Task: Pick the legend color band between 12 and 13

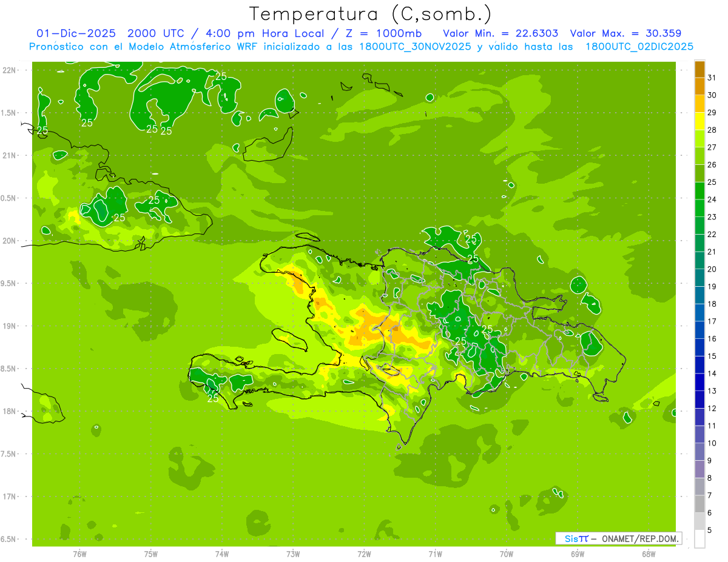Action: (699, 400)
